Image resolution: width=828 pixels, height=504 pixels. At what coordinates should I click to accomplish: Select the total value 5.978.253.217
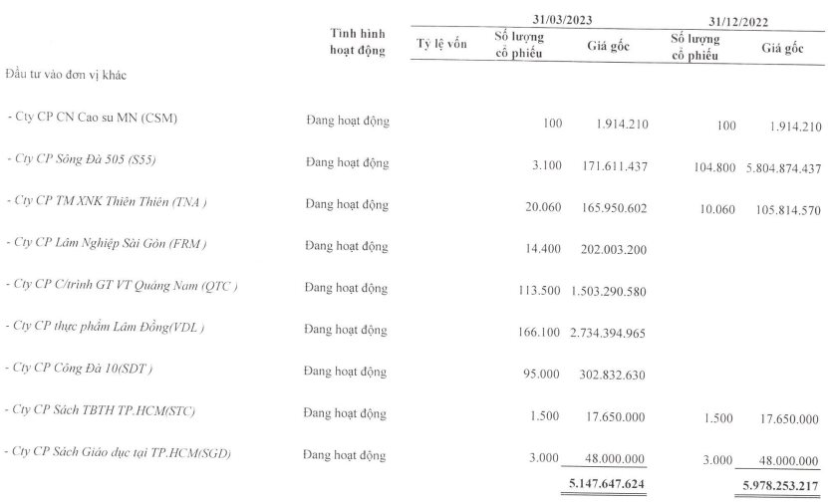click(780, 485)
